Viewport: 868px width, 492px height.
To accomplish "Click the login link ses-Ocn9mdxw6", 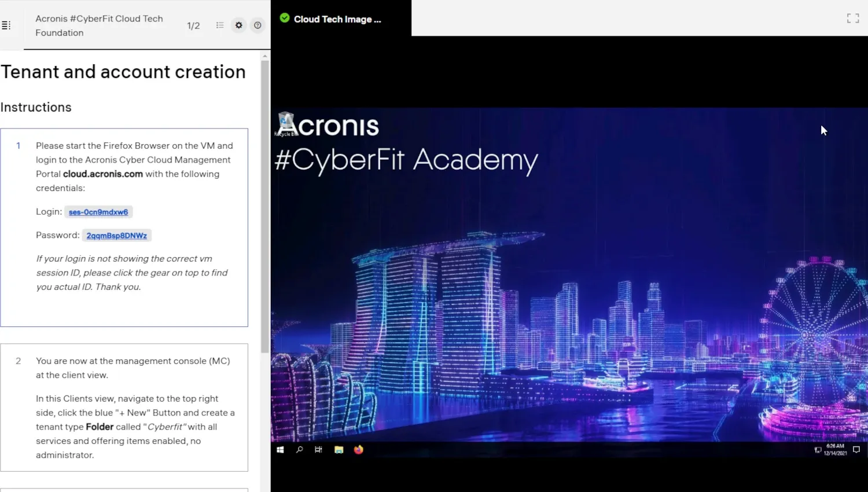I will click(98, 212).
